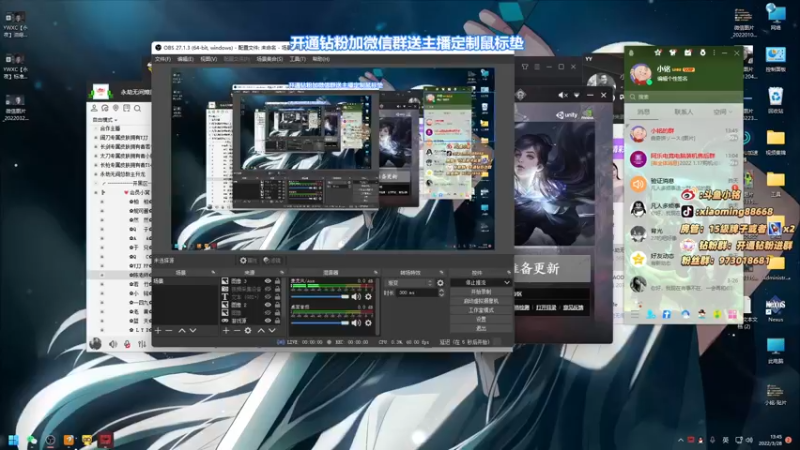Viewport: 800px width, 450px height.
Task: Switch to QQ 联系人 tab
Action: pyautogui.click(x=684, y=112)
